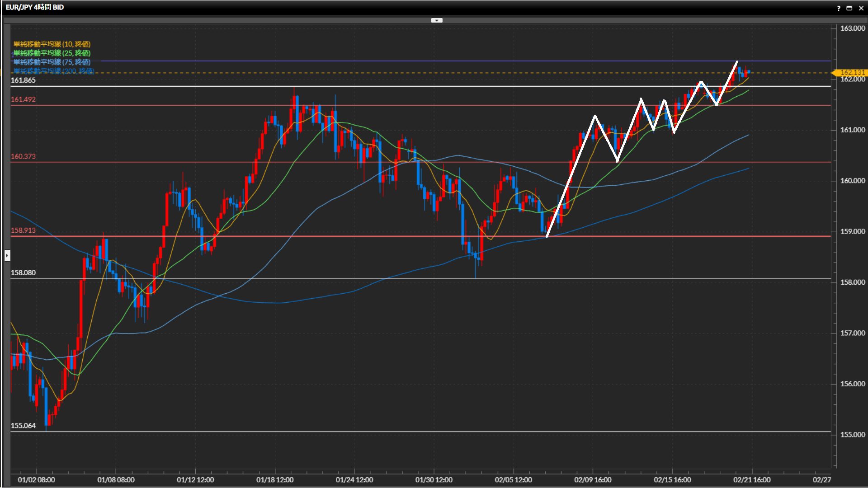Select the 200-period moving average legend
868x488 pixels.
click(53, 71)
